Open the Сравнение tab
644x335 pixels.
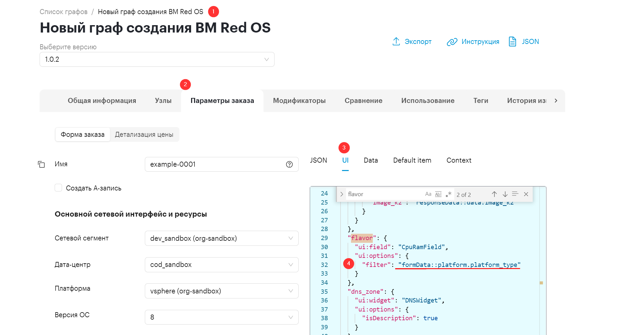click(x=363, y=101)
